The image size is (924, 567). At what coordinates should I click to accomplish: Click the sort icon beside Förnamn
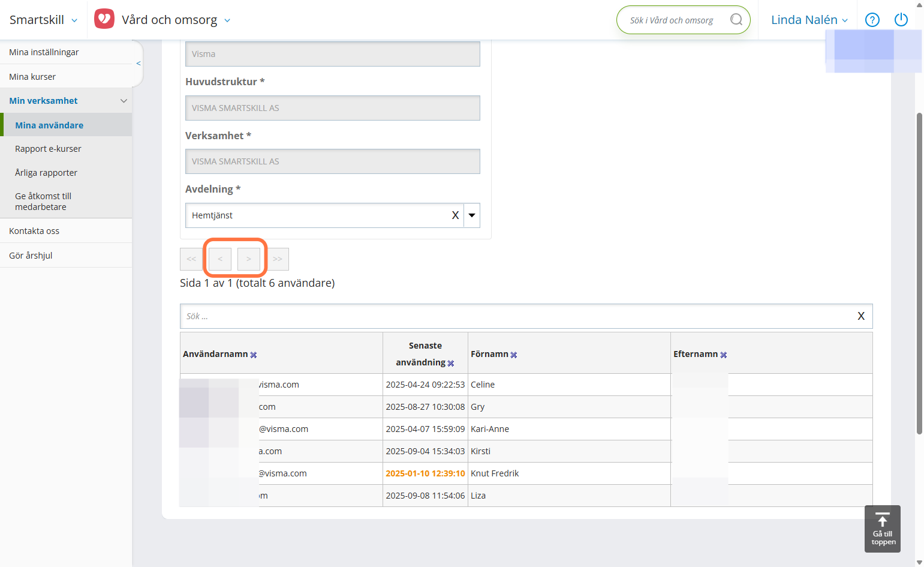(514, 355)
